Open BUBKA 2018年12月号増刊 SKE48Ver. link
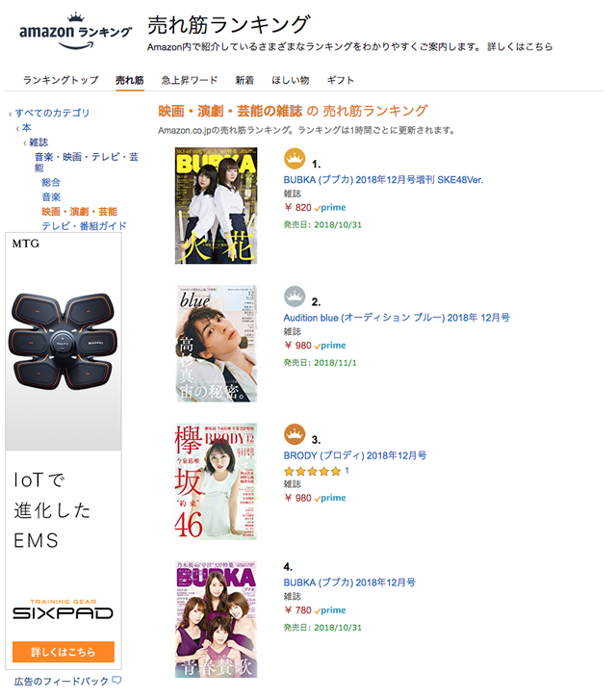Image resolution: width=616 pixels, height=699 pixels. pyautogui.click(x=383, y=180)
